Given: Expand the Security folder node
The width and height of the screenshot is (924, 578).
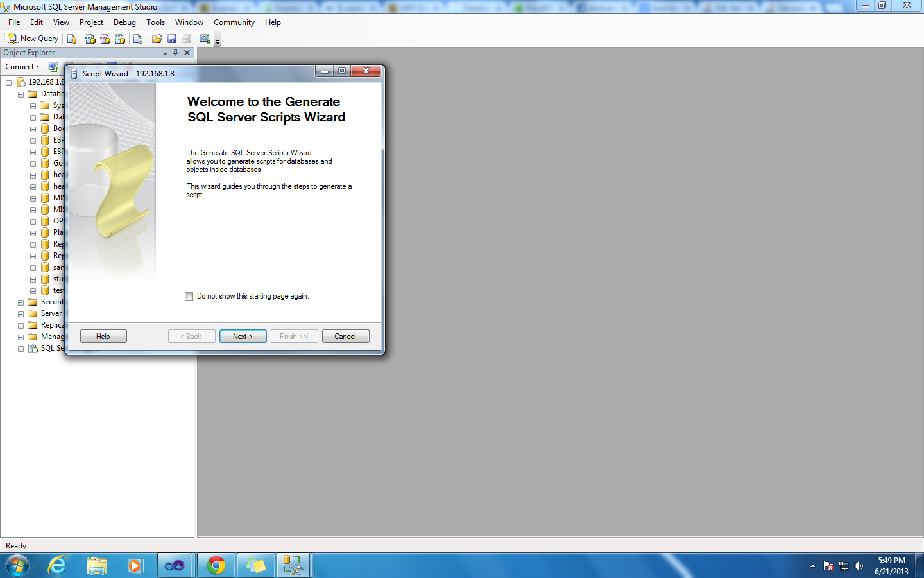Looking at the screenshot, I should 21,302.
